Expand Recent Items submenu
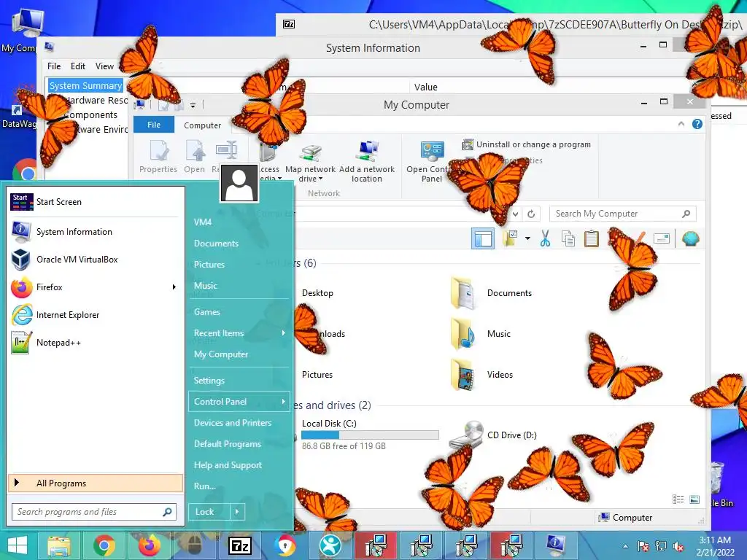 (284, 332)
